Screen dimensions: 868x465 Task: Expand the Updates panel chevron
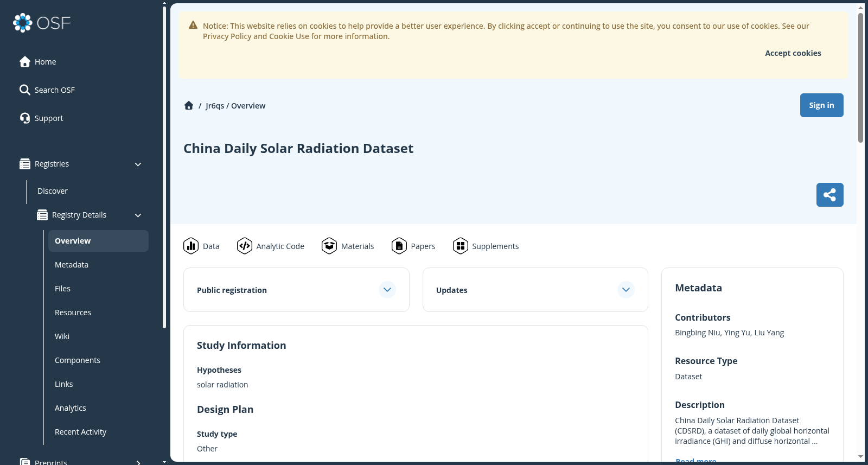tap(626, 290)
